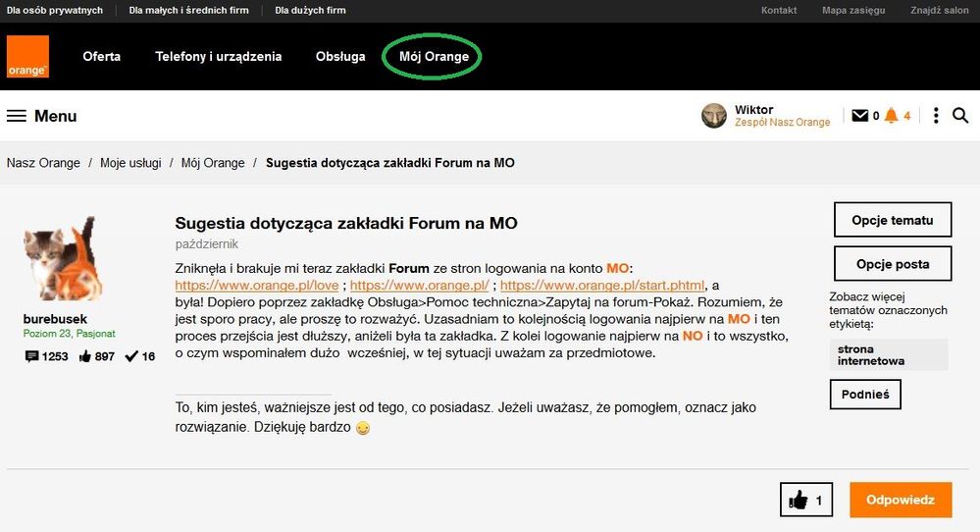Click Zespół Nasz Orange label
The width and height of the screenshot is (980, 532).
point(783,122)
